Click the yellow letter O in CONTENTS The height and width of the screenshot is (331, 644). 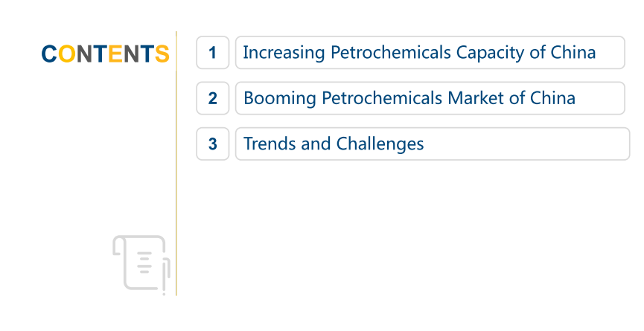point(66,54)
